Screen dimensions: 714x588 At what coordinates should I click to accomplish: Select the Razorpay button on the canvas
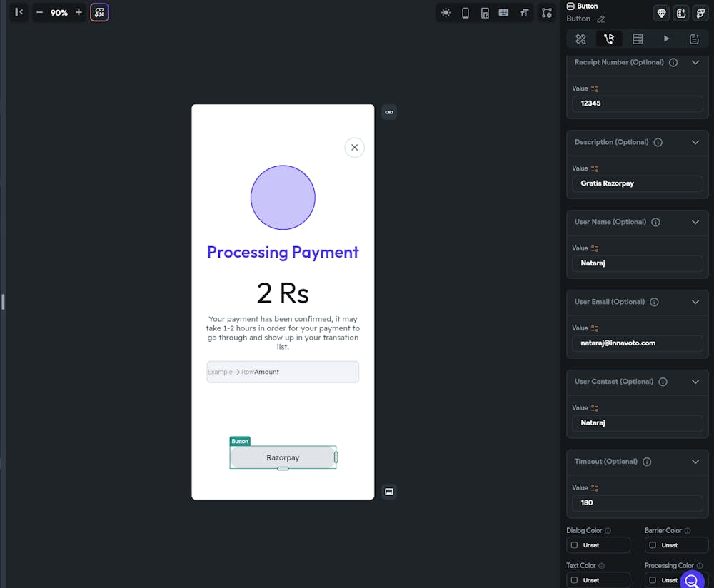[x=283, y=457]
